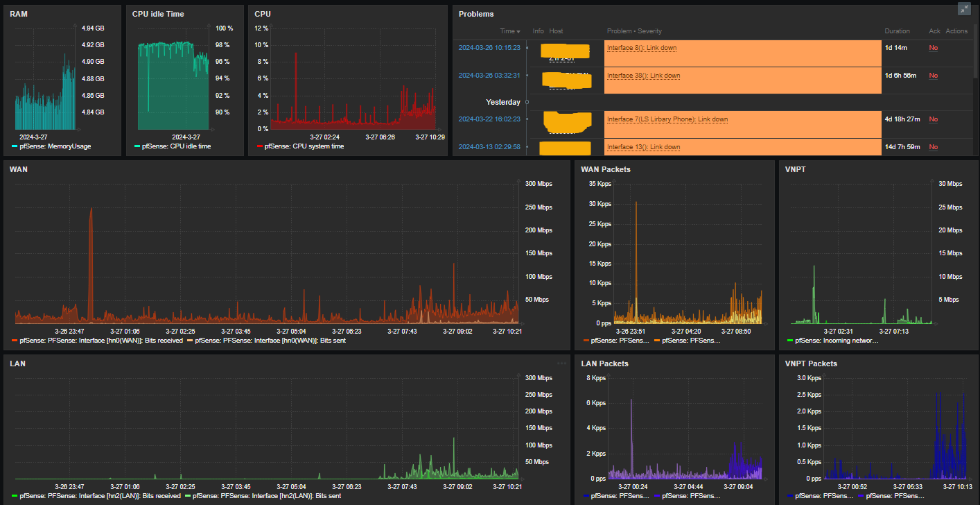
Task: Click the Duration column header in Problems
Action: [x=897, y=31]
